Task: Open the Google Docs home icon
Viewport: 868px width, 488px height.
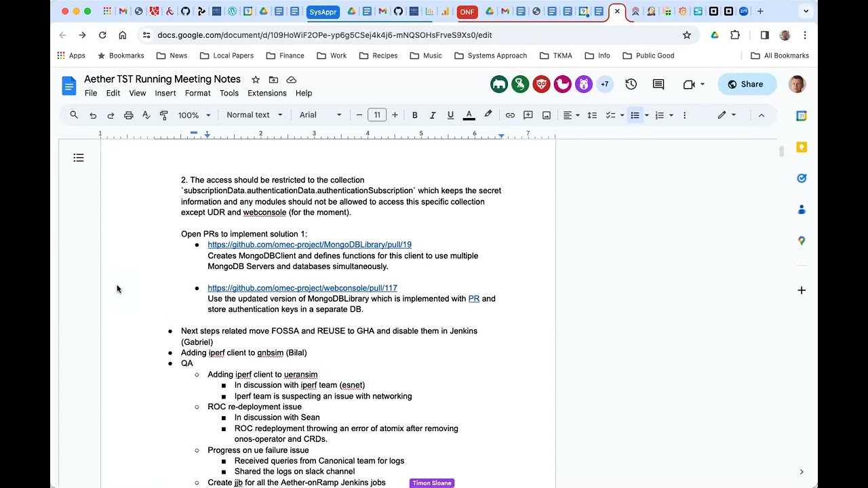Action: (69, 85)
